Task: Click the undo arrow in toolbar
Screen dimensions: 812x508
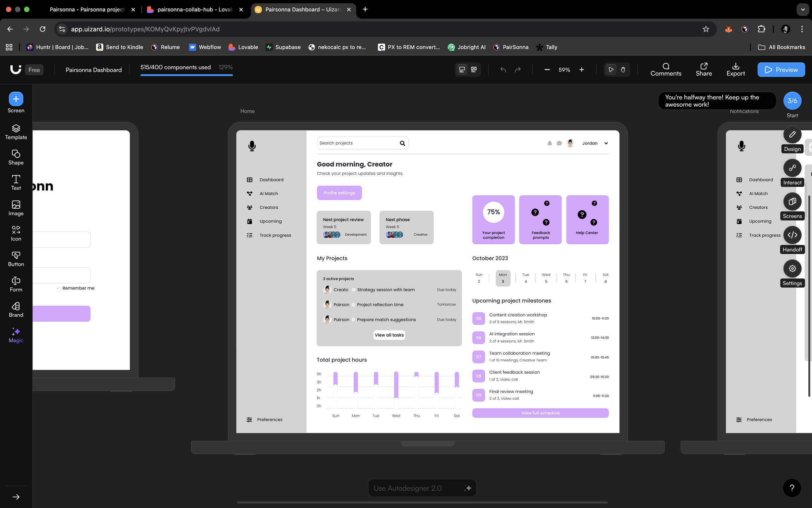Action: click(x=503, y=70)
